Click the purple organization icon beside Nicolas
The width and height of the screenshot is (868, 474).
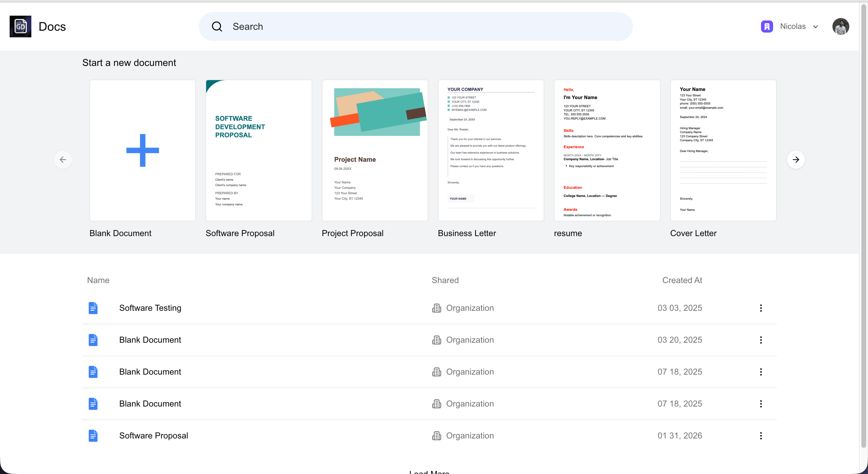(x=767, y=27)
